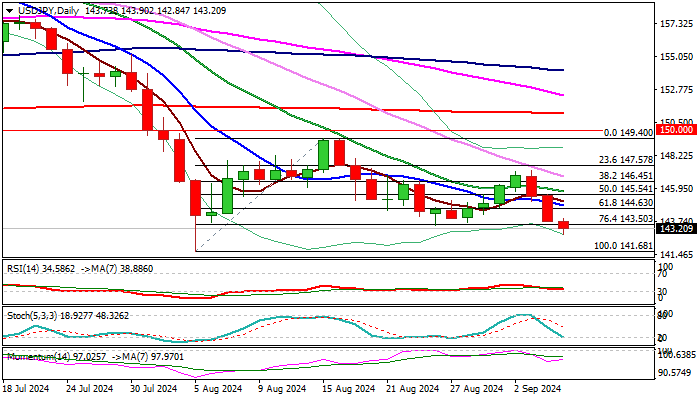
Task: Select the 38.2 146.451 Fibonacci label
Action: tap(625, 175)
